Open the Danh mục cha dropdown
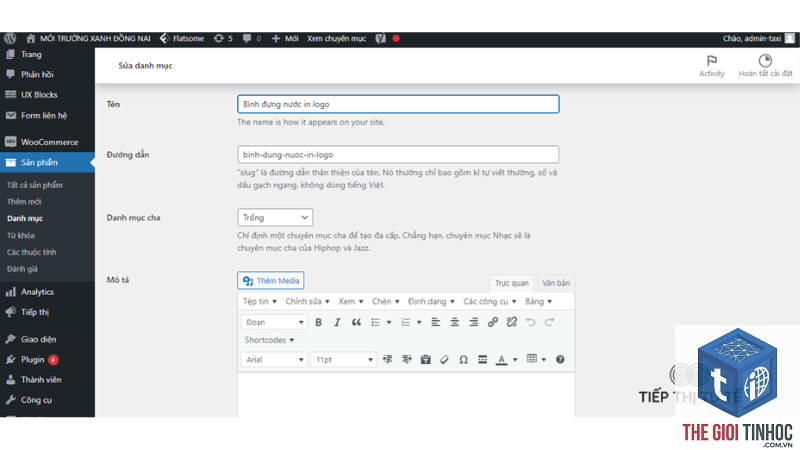The image size is (800, 450). [275, 217]
